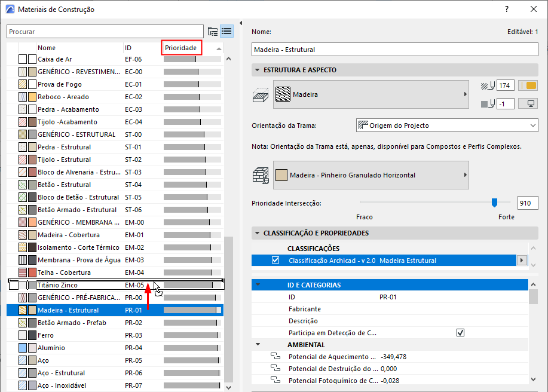Click the Archicad app icon in title bar
Screen dimensions: 548x392
click(10, 10)
